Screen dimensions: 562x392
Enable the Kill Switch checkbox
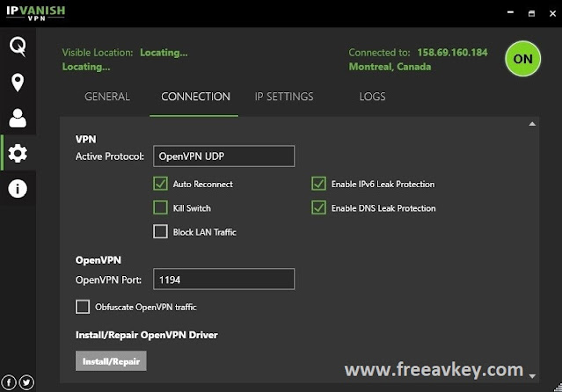click(160, 207)
